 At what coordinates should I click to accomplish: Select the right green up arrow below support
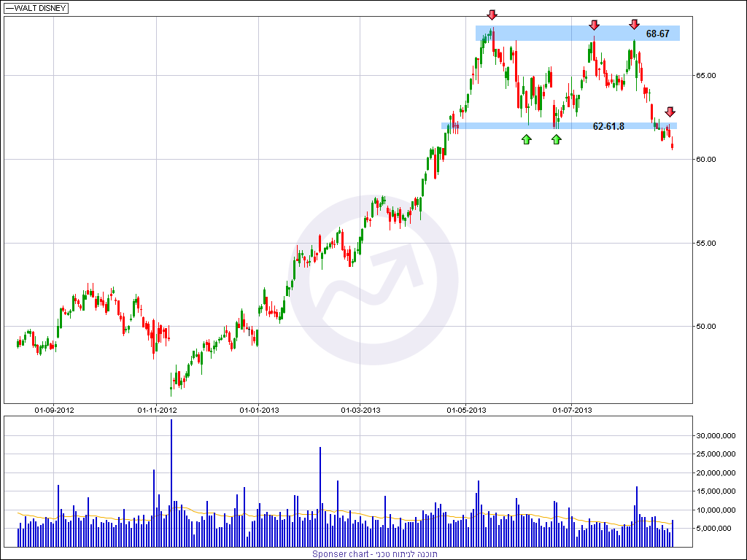(557, 139)
